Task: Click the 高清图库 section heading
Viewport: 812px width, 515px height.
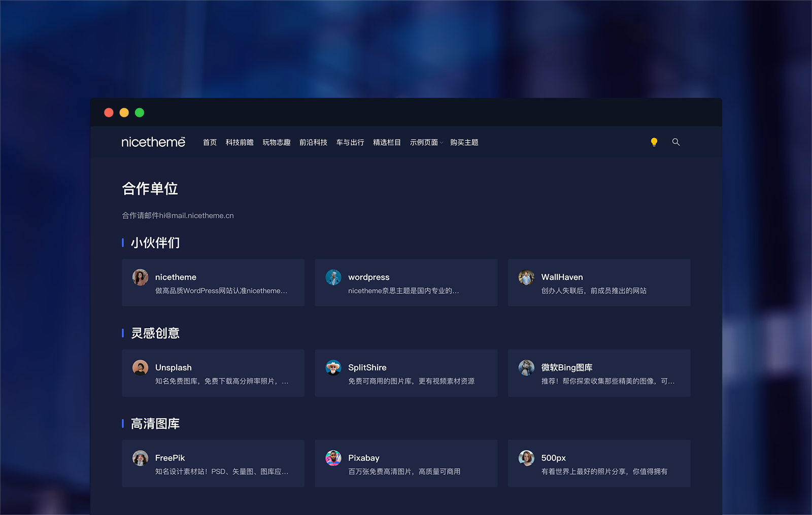Action: (x=155, y=424)
